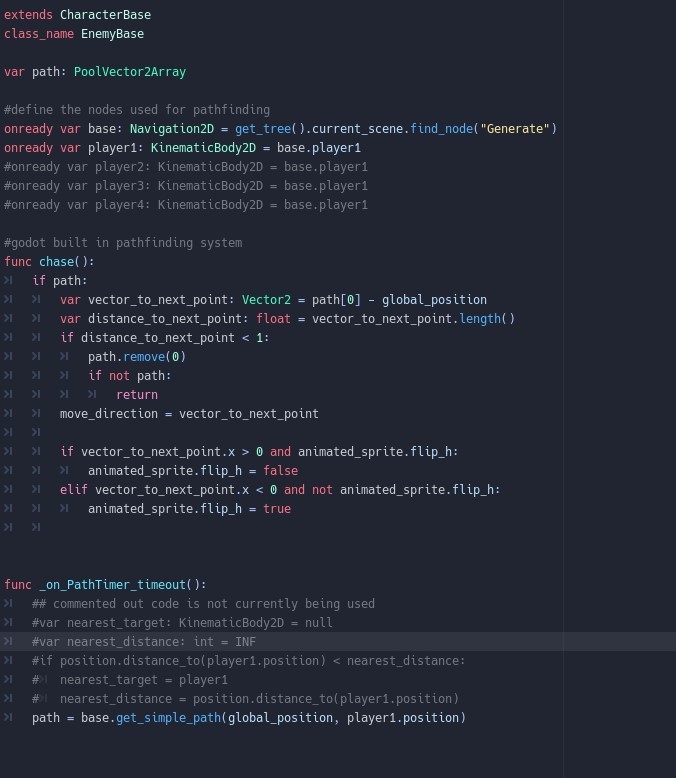Click 'global_position' in vector_to_next_point line

click(x=434, y=300)
